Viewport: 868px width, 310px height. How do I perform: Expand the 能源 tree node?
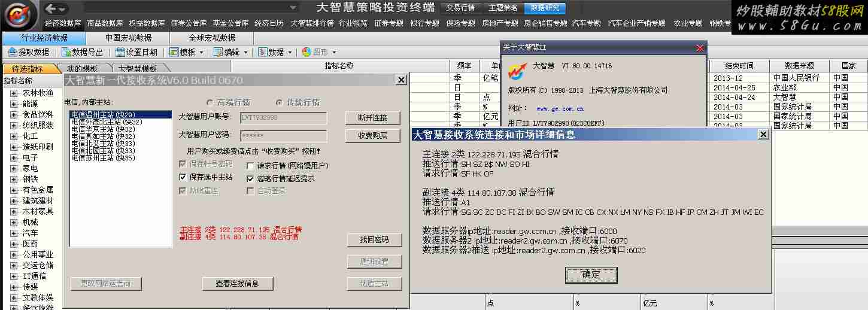pos(14,104)
